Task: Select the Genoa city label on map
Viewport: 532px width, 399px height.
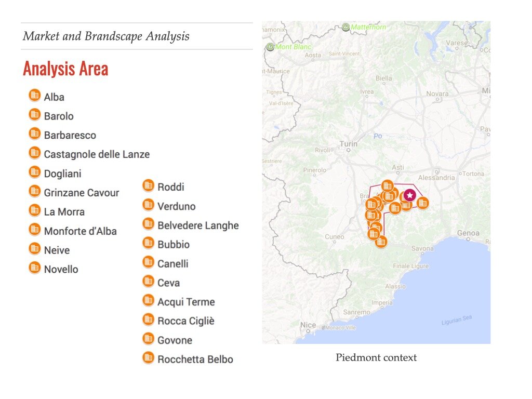Action: (x=468, y=233)
